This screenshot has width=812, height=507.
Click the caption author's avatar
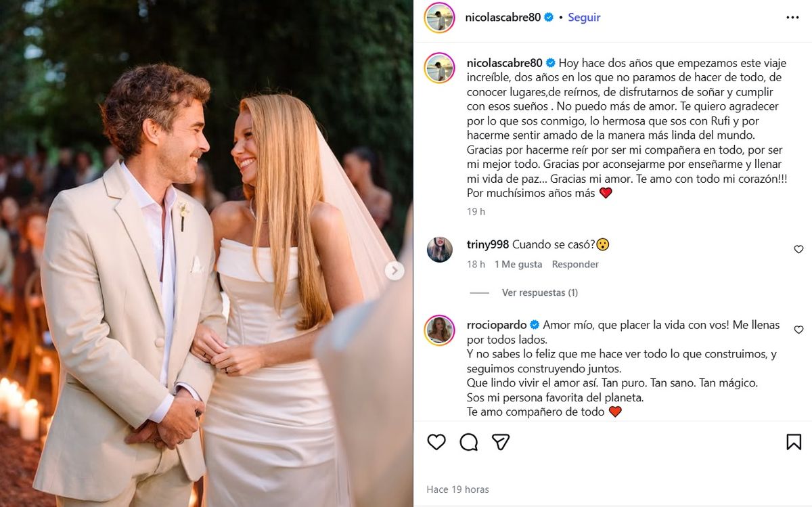439,68
